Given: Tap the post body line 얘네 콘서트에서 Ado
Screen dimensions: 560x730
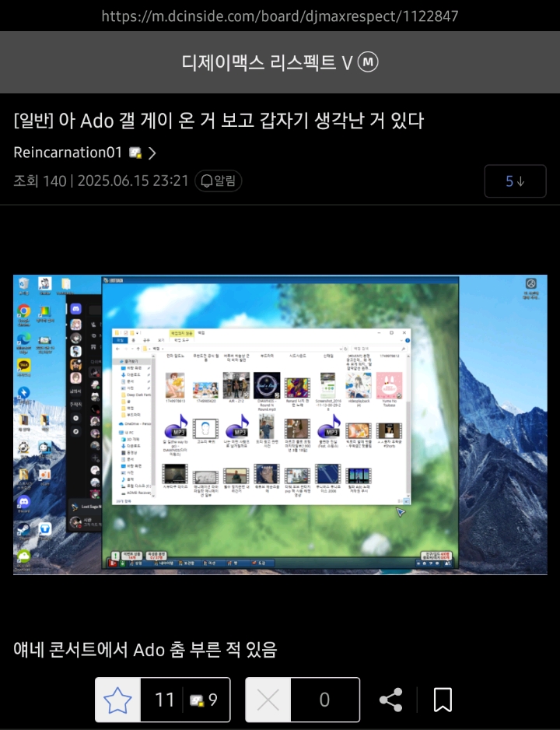Looking at the screenshot, I should (x=145, y=650).
